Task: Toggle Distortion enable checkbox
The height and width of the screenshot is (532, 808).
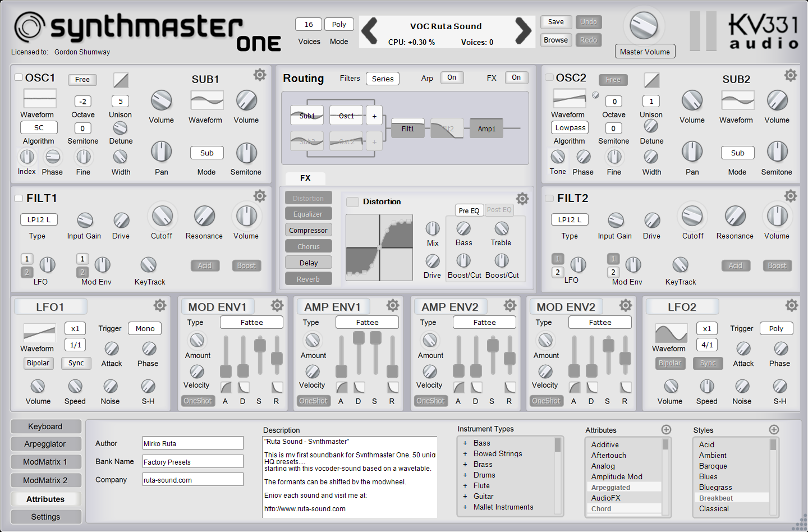Action: [352, 202]
